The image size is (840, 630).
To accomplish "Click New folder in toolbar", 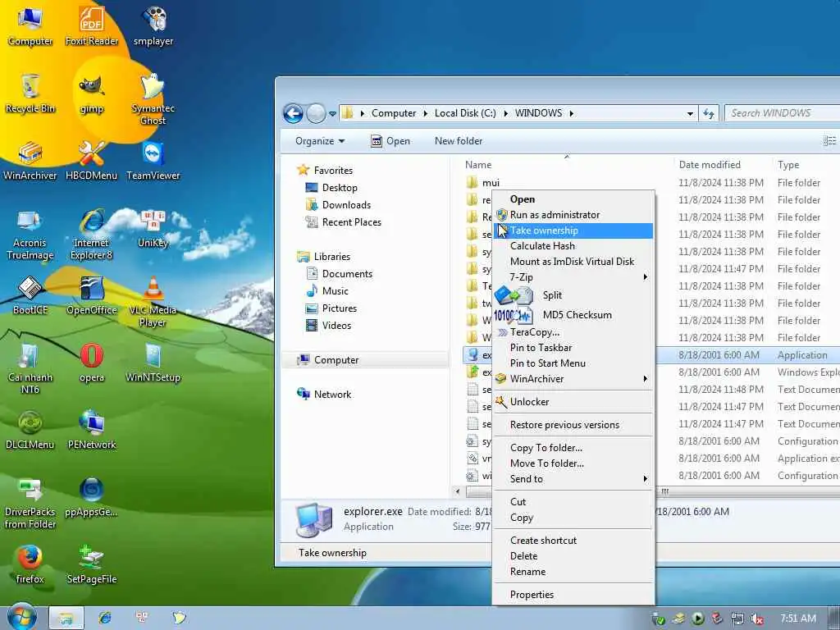I will click(459, 141).
